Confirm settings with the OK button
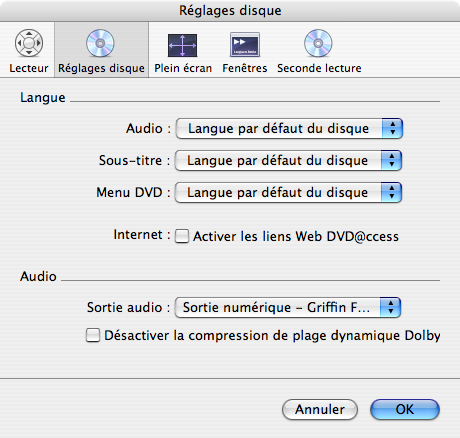 click(x=405, y=409)
